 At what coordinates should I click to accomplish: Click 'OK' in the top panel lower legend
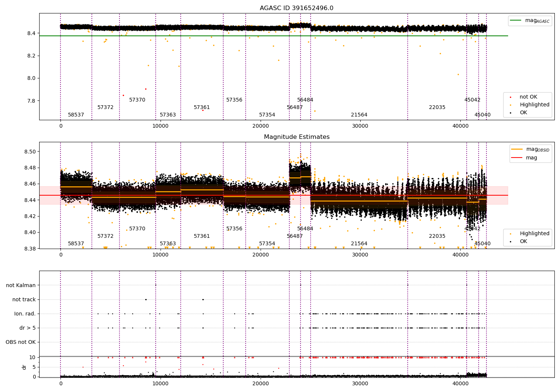tap(523, 113)
